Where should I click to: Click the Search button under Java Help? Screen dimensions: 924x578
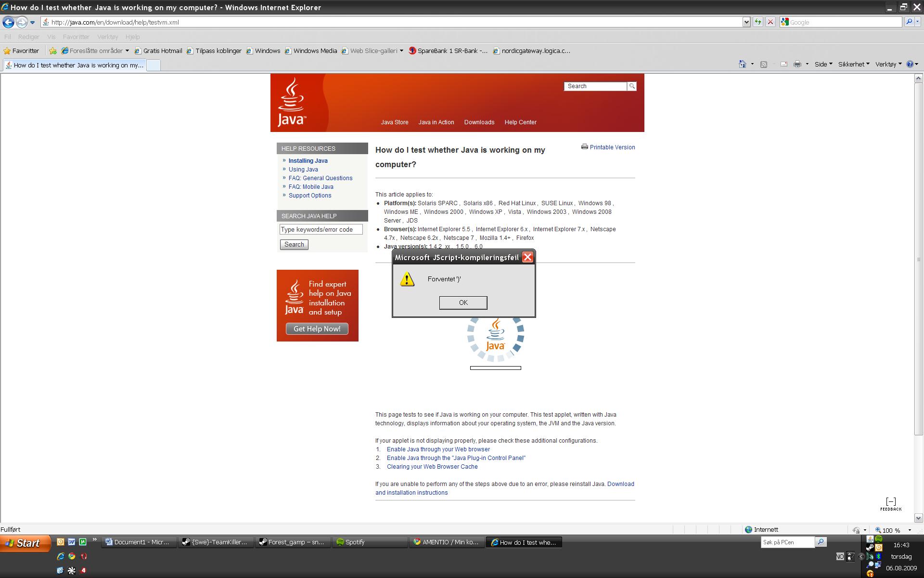click(294, 245)
